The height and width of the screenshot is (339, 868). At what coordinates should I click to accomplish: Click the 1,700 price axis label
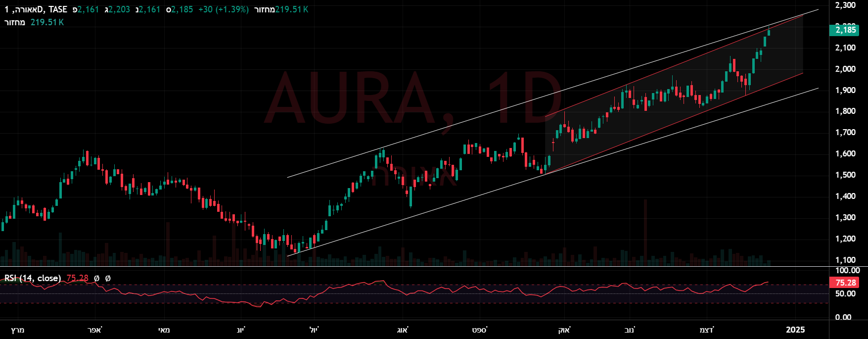[x=845, y=132]
